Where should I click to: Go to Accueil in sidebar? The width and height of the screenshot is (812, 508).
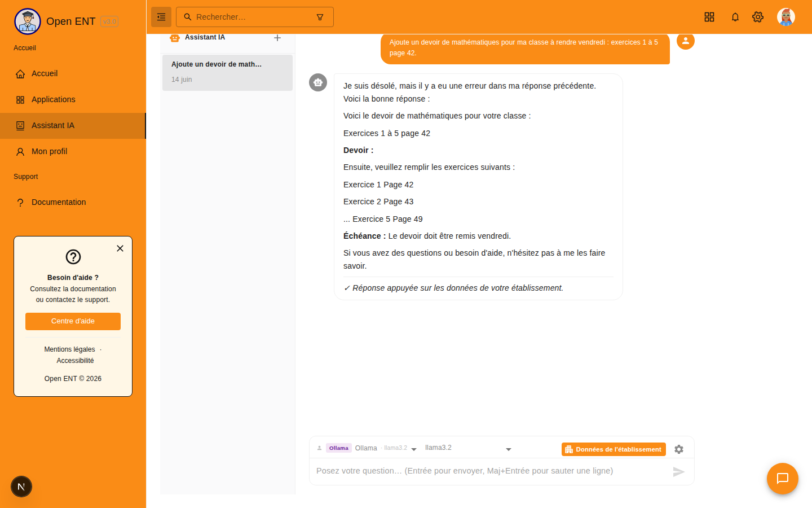pos(73,74)
